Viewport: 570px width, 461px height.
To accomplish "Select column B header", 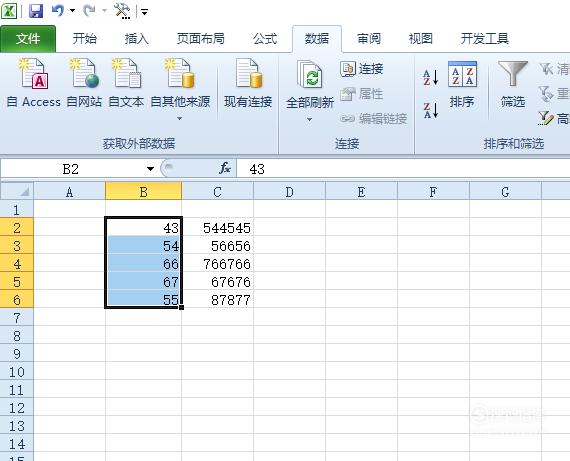I will pos(144,192).
